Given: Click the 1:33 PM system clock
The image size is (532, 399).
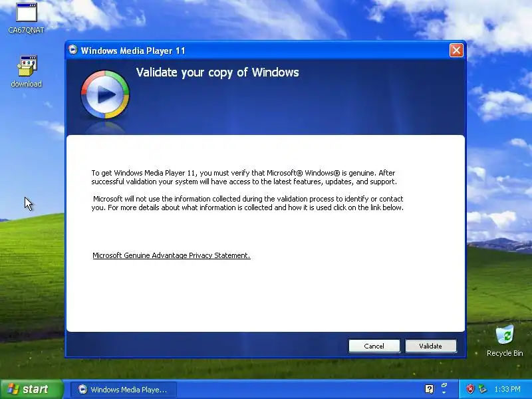Looking at the screenshot, I should 507,389.
